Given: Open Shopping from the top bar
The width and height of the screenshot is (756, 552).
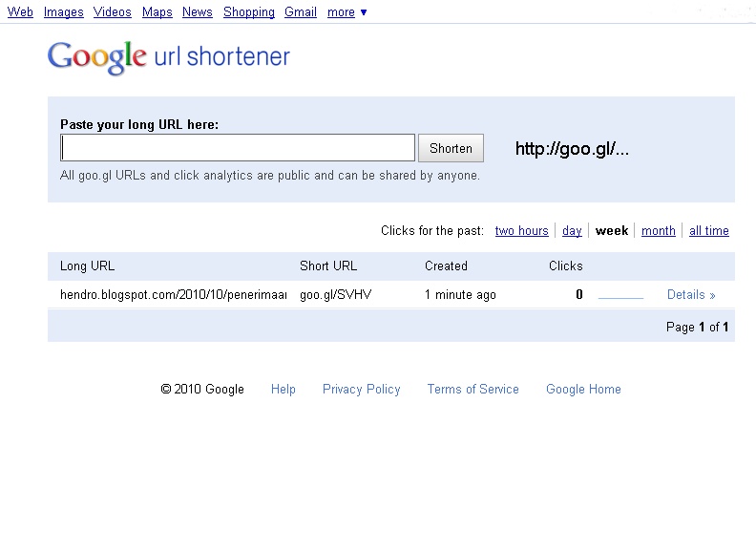Looking at the screenshot, I should pyautogui.click(x=249, y=12).
